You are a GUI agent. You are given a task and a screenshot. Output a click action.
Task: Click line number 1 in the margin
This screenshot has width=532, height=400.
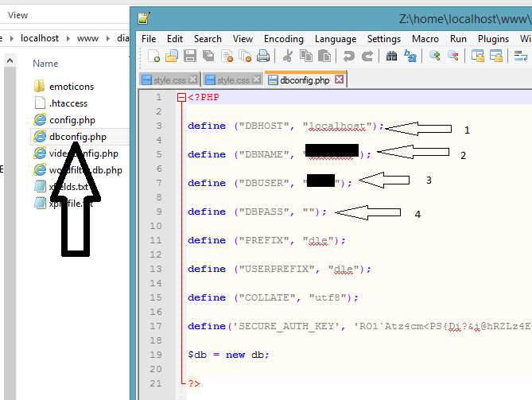coord(158,97)
